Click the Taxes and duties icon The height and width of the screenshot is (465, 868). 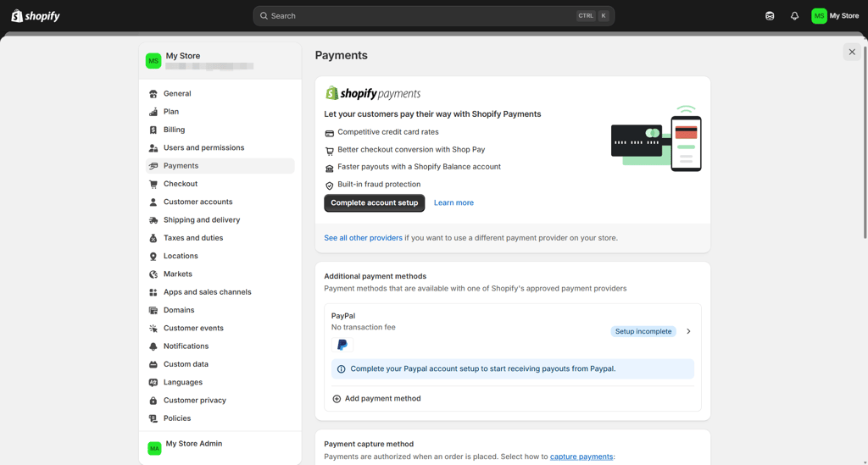(153, 238)
